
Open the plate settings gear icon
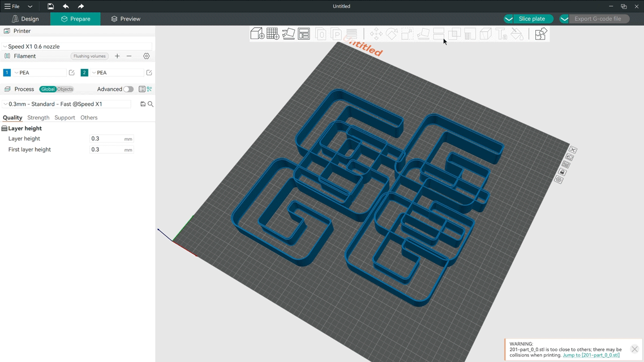[x=559, y=179]
